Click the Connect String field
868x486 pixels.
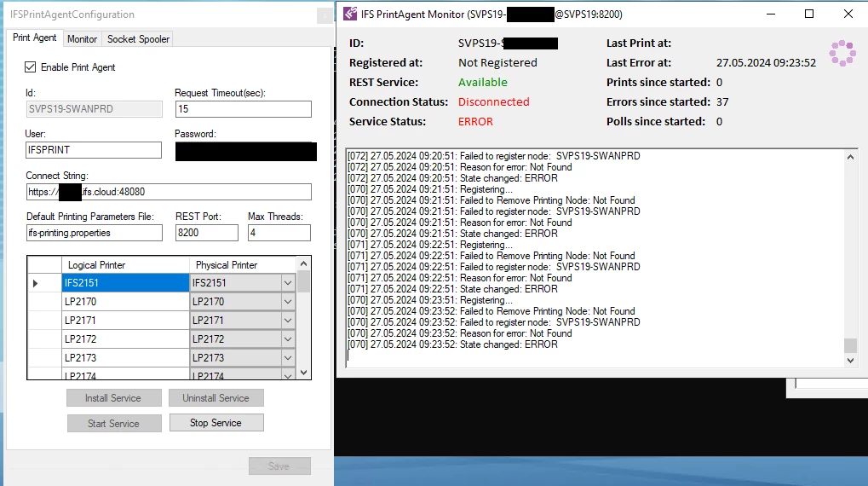coord(169,192)
